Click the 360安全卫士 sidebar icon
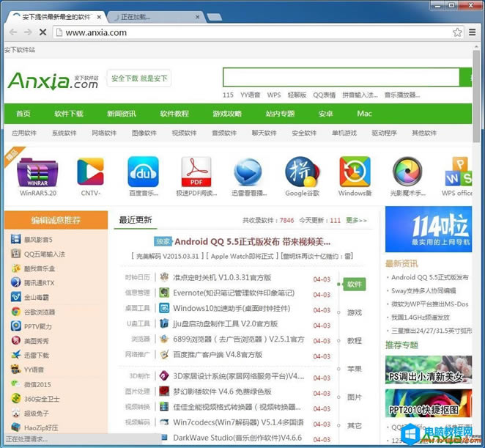Viewport: 485px width, 448px height. point(16,398)
